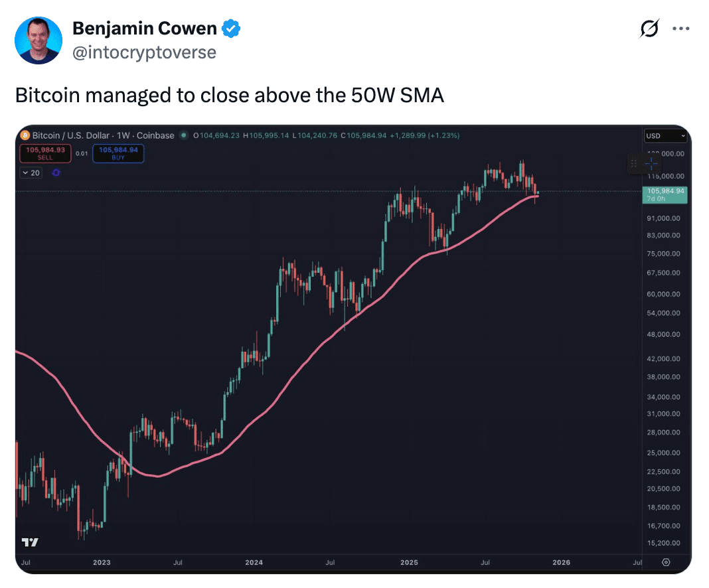This screenshot has height=588, width=709.
Task: Open the tweet's three-dot more menu
Action: 681,29
